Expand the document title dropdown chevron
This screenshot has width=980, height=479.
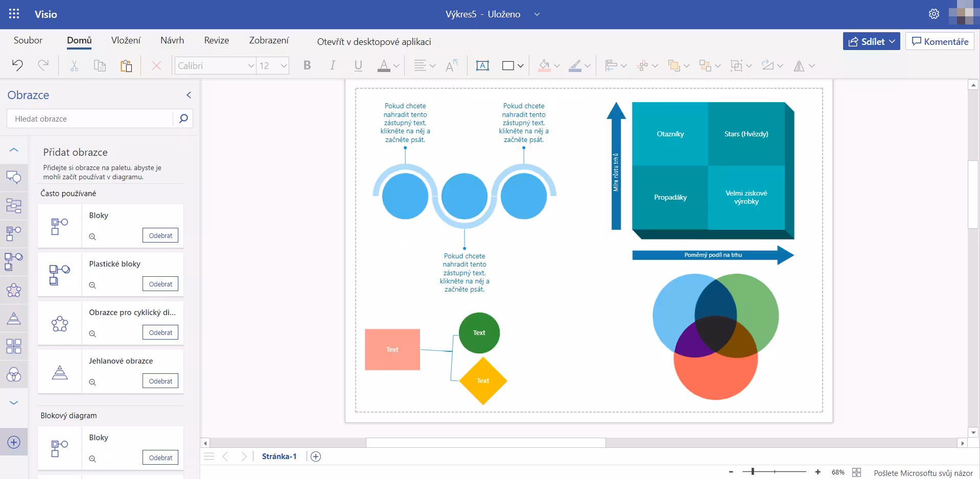click(x=536, y=14)
